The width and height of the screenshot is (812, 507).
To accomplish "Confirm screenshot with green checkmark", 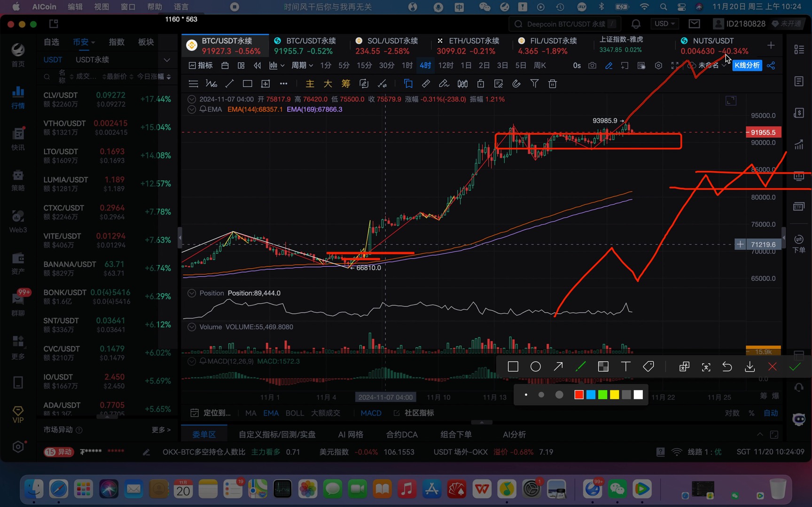I will pyautogui.click(x=795, y=367).
